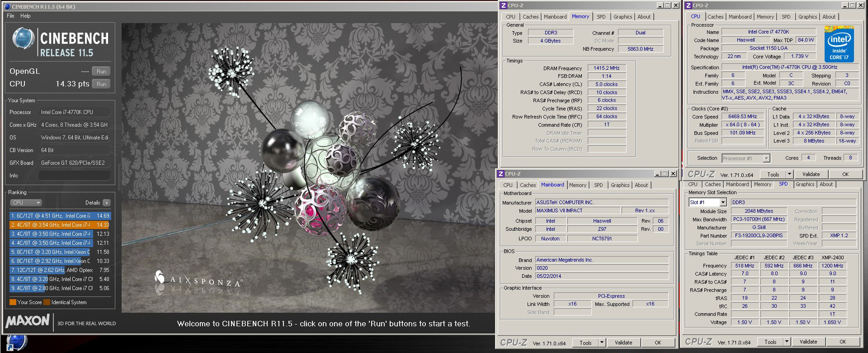The width and height of the screenshot is (868, 353).
Task: Click the Cinebench icon in the title bar
Action: [7, 6]
